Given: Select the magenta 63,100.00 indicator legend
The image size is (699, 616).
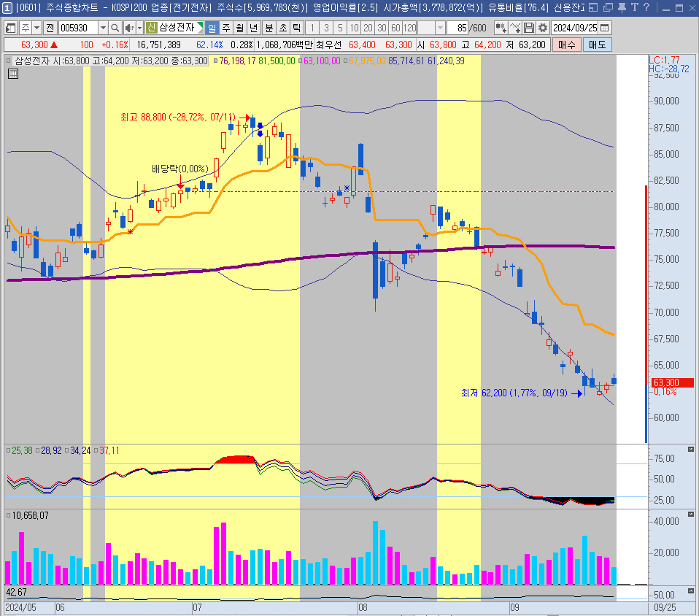Looking at the screenshot, I should [x=322, y=61].
